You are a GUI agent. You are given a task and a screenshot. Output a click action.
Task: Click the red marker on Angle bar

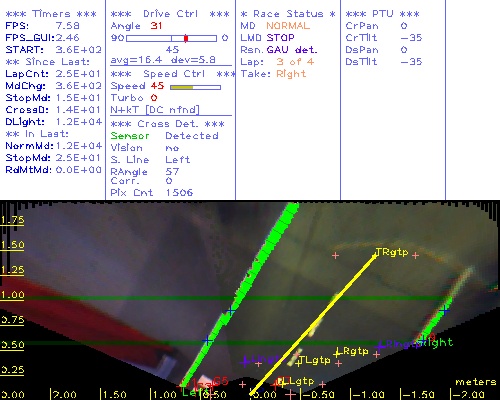pyautogui.click(x=186, y=38)
